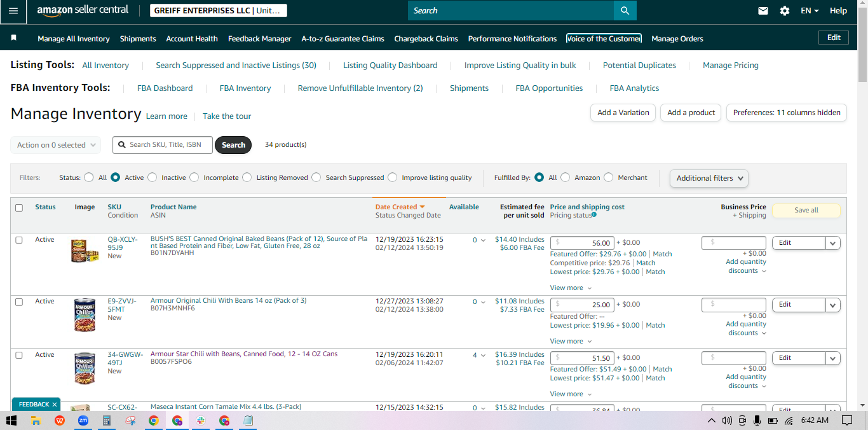Sort by Date Created column

400,207
